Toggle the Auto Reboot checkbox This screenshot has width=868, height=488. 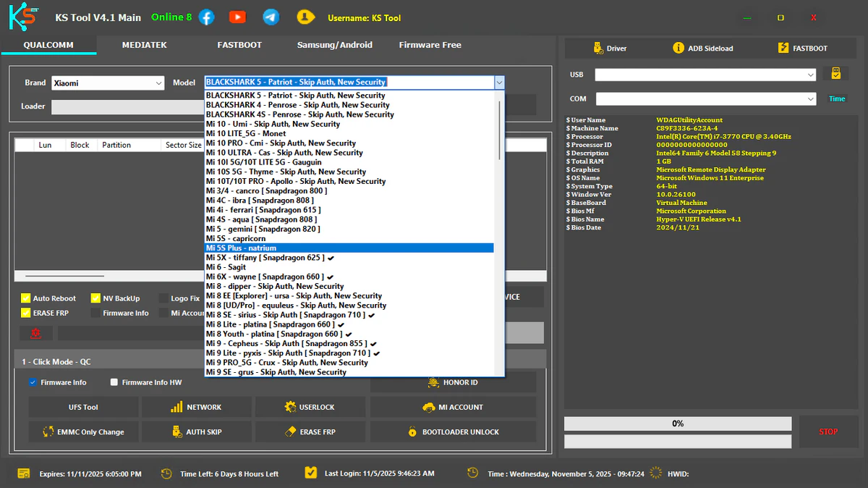pos(26,298)
